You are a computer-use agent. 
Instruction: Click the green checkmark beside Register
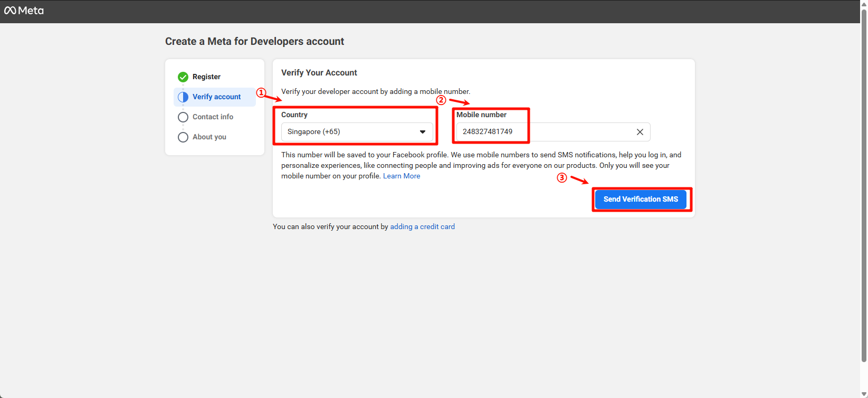click(x=183, y=77)
